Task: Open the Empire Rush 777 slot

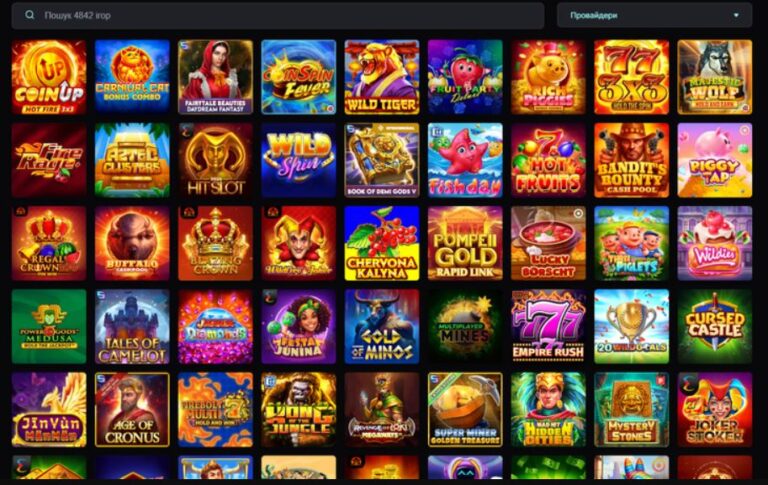Action: pos(549,326)
